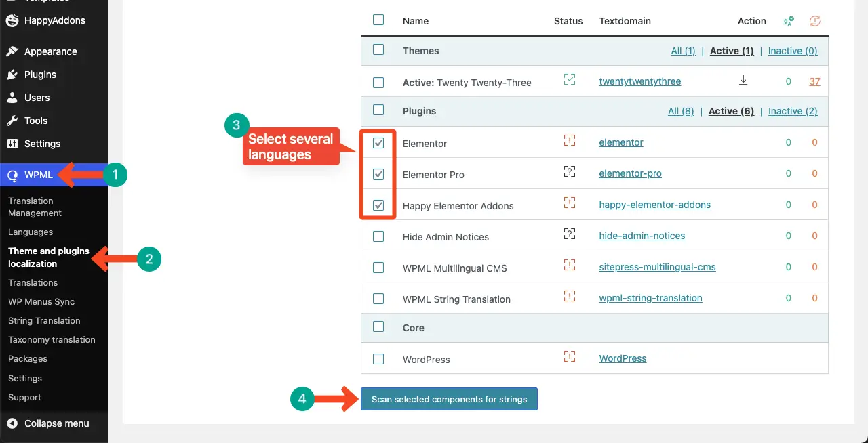Image resolution: width=868 pixels, height=443 pixels.
Task: Open Translation Management submenu item
Action: click(35, 207)
